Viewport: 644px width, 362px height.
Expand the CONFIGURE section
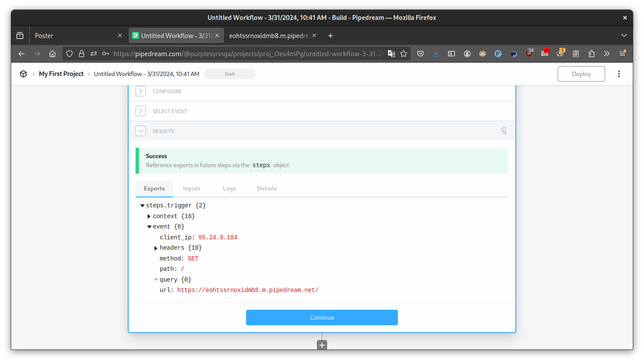pyautogui.click(x=141, y=91)
